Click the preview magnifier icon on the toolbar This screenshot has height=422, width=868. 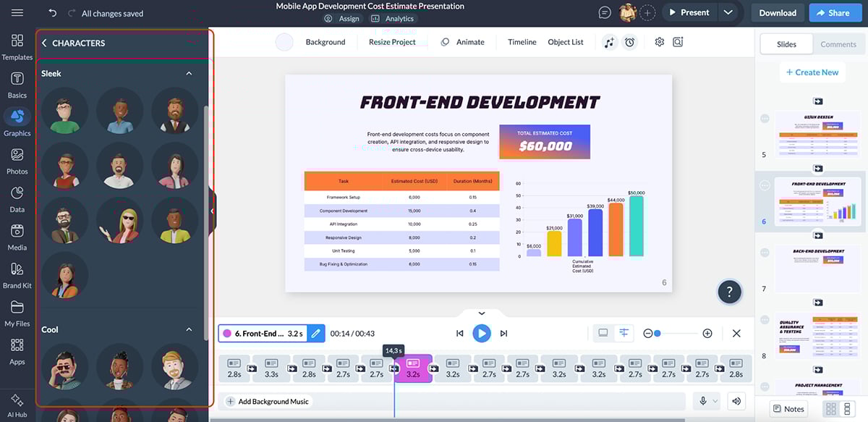tap(677, 42)
